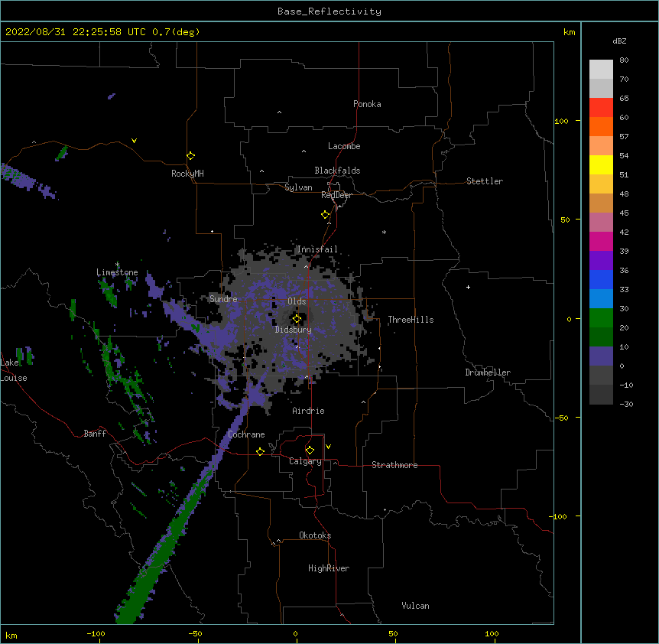
Task: Click the HighRiver label
Action: [x=329, y=568]
